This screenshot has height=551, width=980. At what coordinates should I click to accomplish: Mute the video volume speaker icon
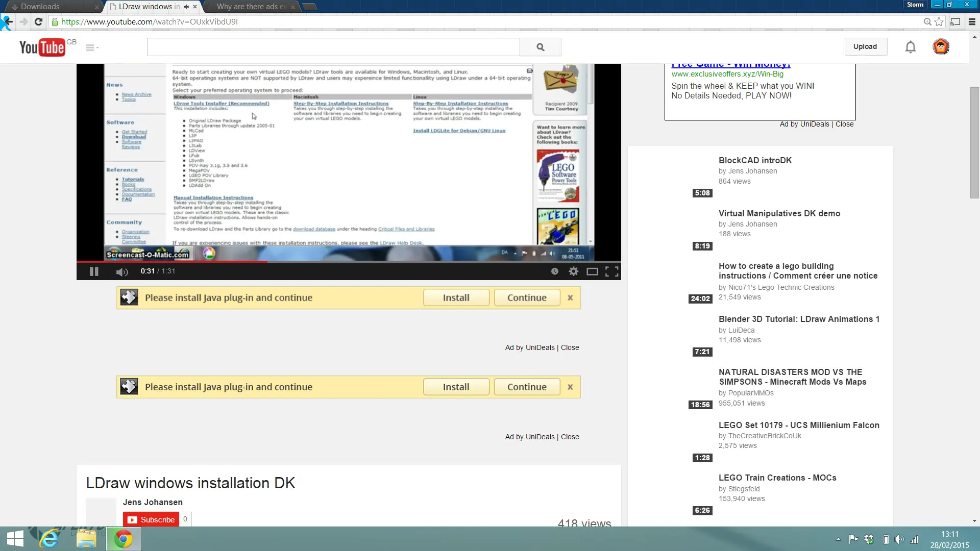pos(121,271)
